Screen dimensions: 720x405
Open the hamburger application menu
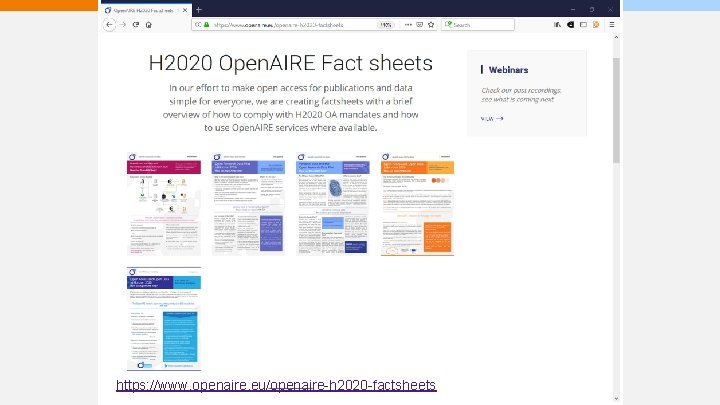coord(612,25)
